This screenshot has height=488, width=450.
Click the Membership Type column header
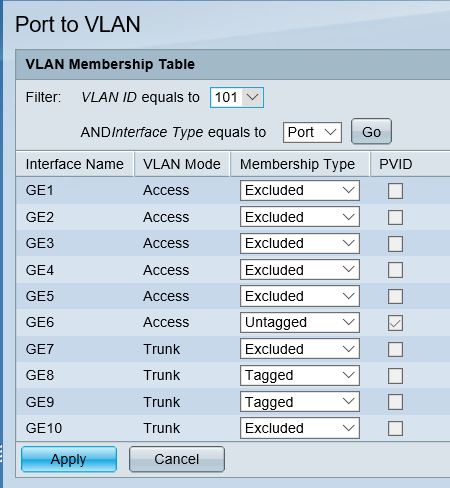click(x=297, y=164)
